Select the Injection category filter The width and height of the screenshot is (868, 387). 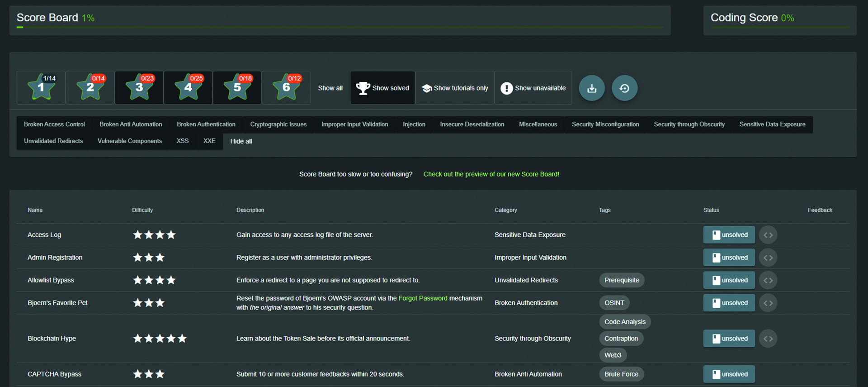click(x=414, y=124)
